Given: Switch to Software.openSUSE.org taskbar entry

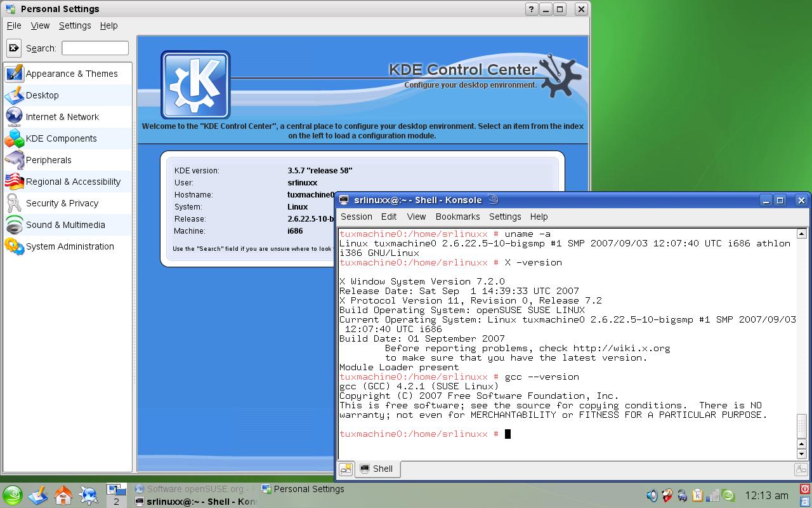Looking at the screenshot, I should [194, 489].
